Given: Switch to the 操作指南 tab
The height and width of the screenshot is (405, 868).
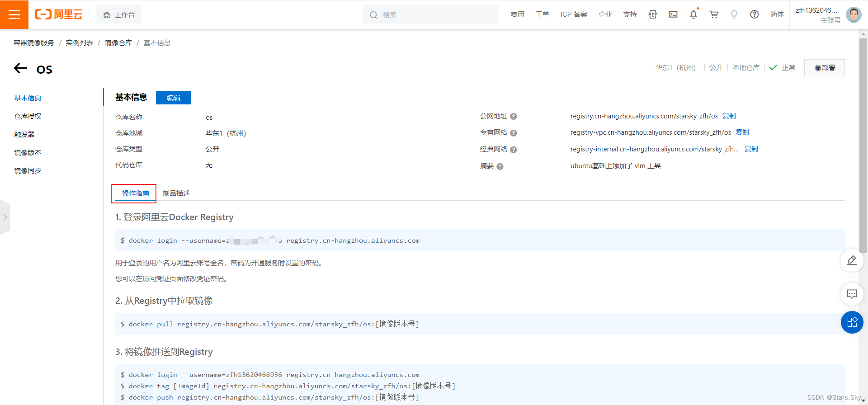Looking at the screenshot, I should pyautogui.click(x=136, y=193).
